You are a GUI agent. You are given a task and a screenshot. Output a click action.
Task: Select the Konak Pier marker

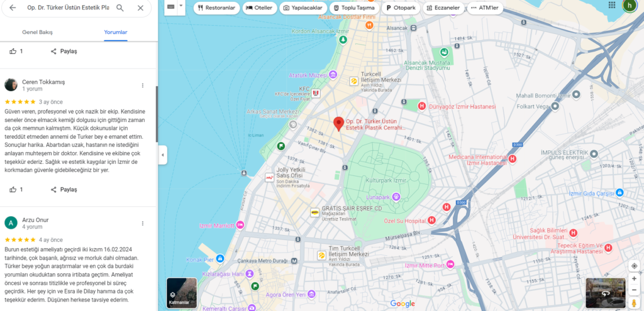[219, 258]
